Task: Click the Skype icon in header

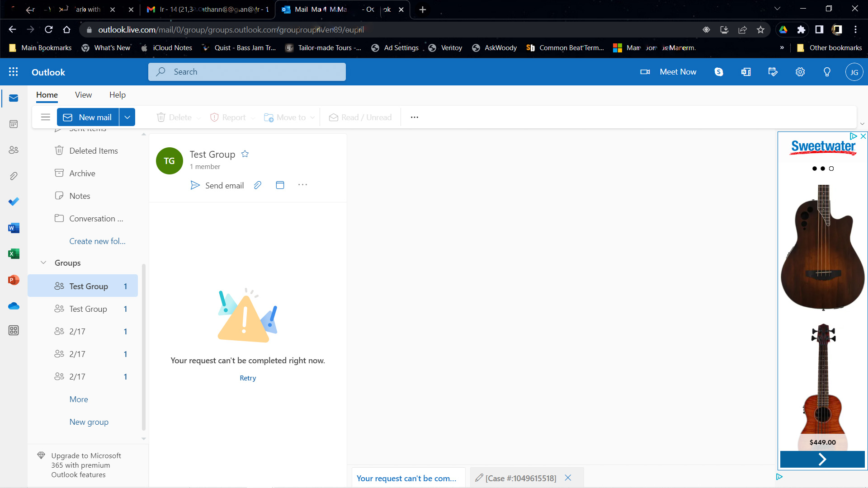Action: pos(719,72)
